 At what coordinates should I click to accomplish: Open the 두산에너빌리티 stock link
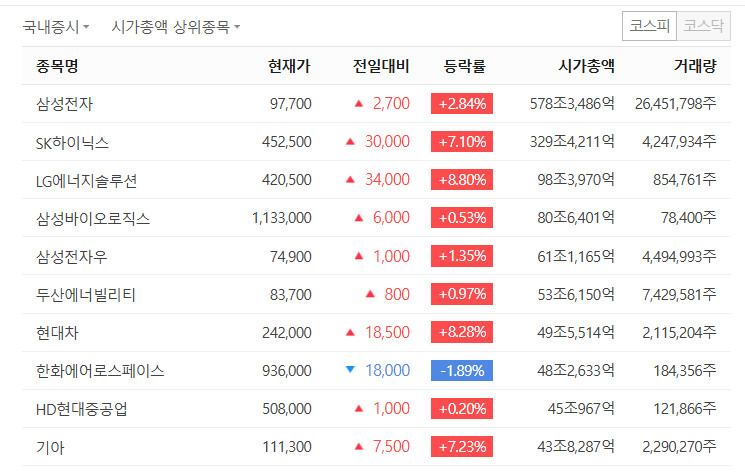(x=86, y=294)
